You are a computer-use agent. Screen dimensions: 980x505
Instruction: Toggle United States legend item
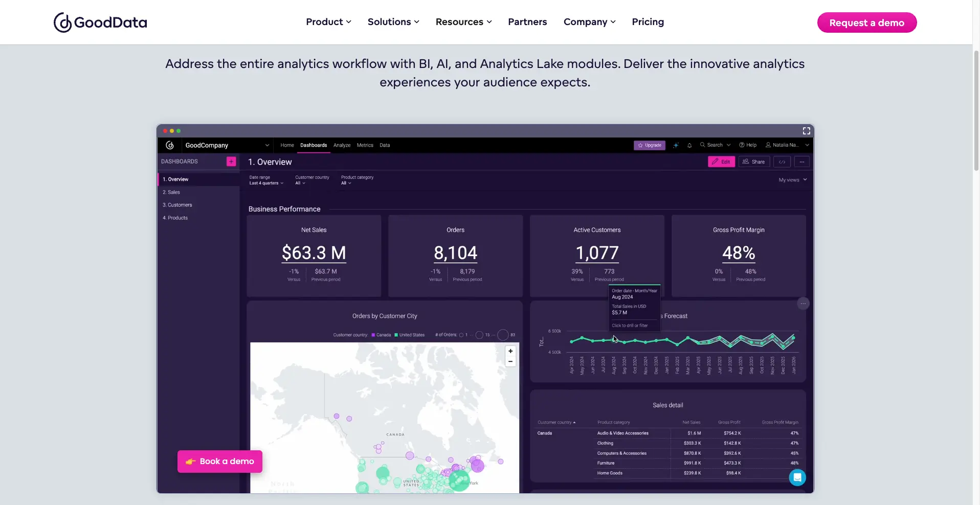coord(409,335)
